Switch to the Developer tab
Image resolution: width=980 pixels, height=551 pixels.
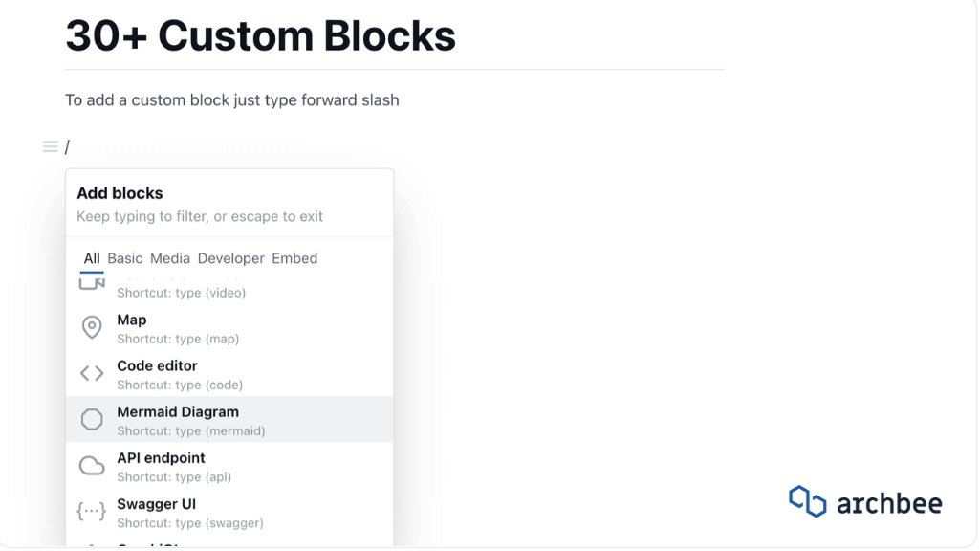point(230,258)
